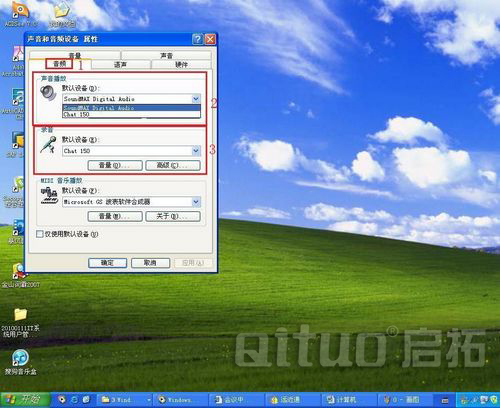This screenshot has width=500, height=408.
Task: Switch to the 计算机 taskbar window
Action: click(348, 399)
